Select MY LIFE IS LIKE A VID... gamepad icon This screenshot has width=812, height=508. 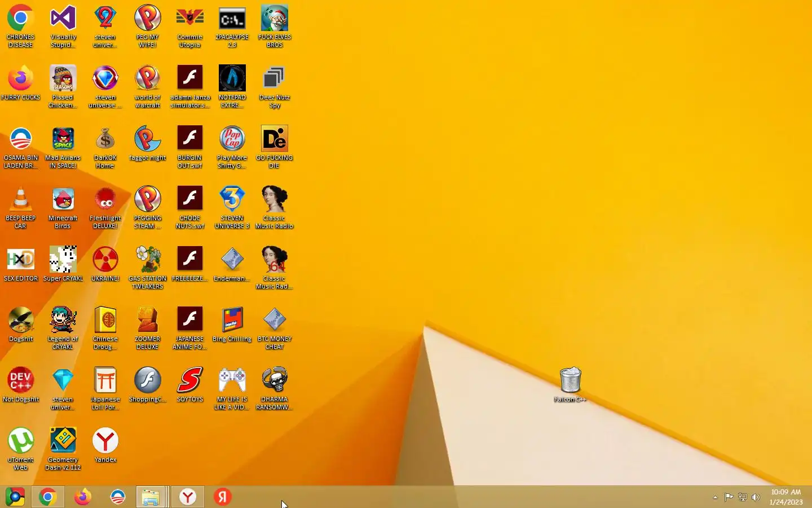point(232,388)
